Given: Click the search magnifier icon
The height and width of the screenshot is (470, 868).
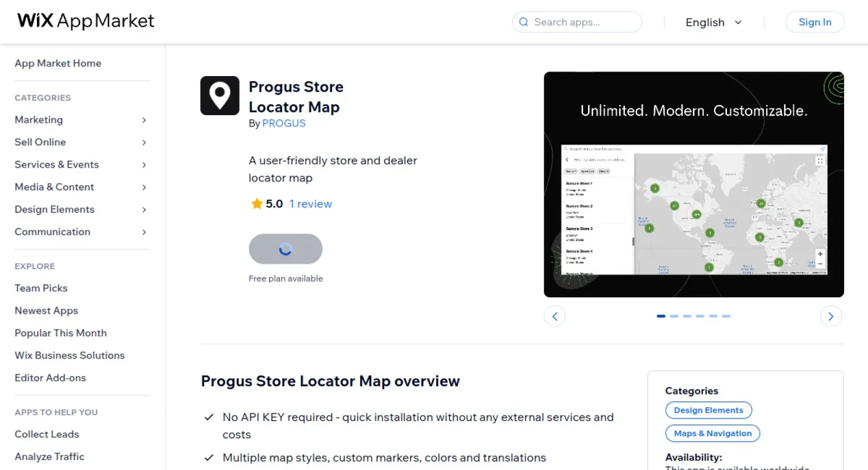Looking at the screenshot, I should coord(524,22).
